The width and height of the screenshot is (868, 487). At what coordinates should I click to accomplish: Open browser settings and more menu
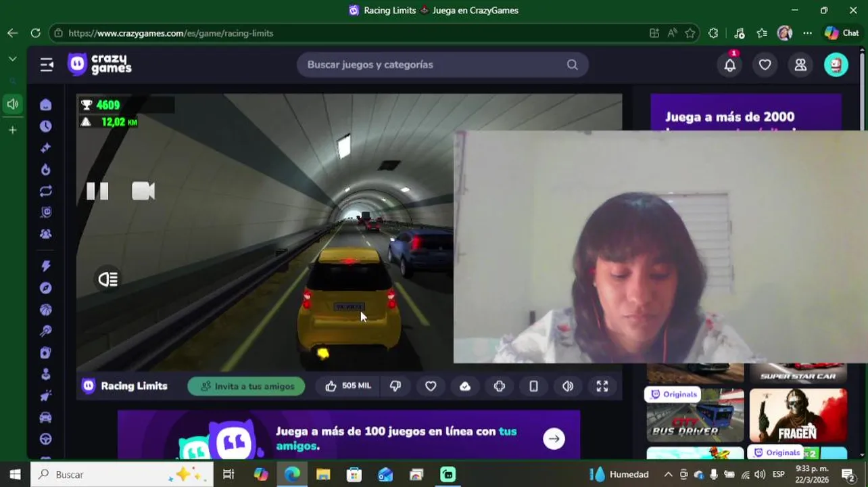(808, 33)
